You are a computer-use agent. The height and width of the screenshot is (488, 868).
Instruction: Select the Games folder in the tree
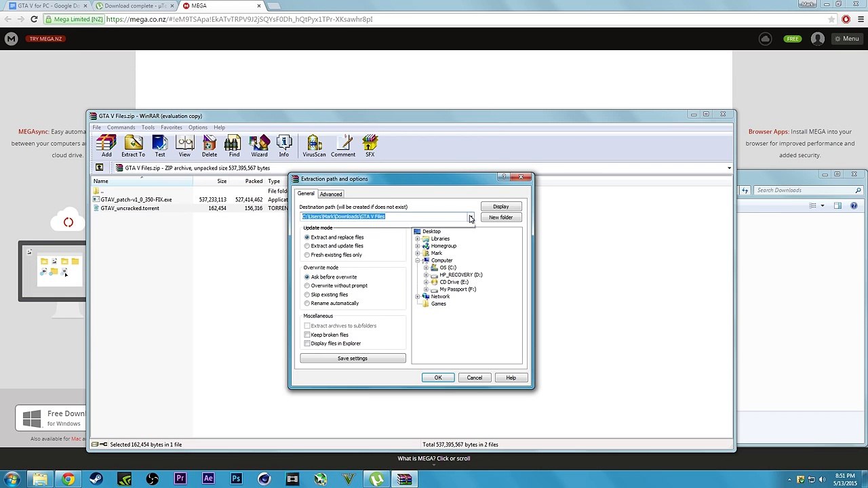pos(438,304)
